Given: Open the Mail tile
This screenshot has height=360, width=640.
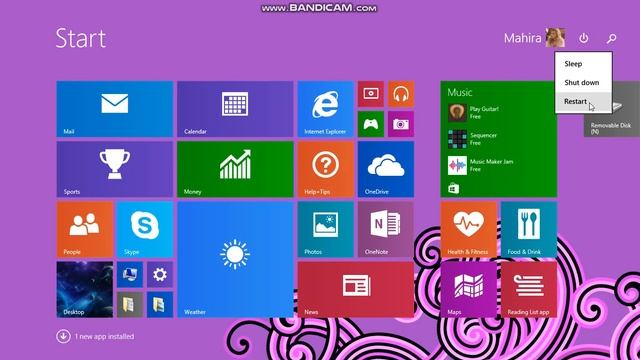Looking at the screenshot, I should (115, 109).
